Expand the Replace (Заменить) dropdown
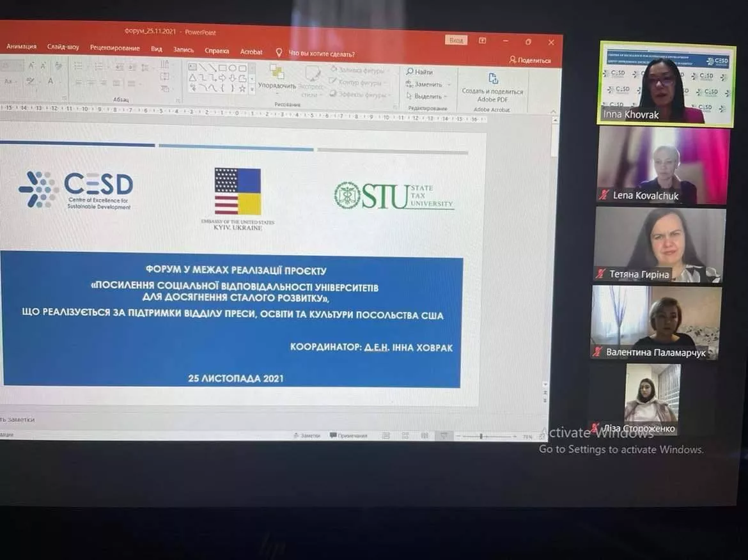 [x=449, y=85]
